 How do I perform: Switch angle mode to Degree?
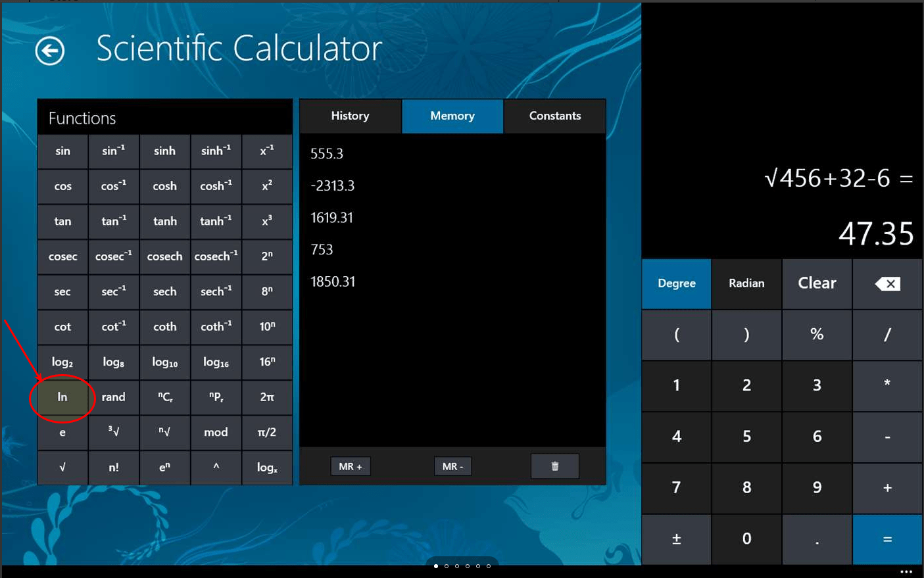click(676, 283)
